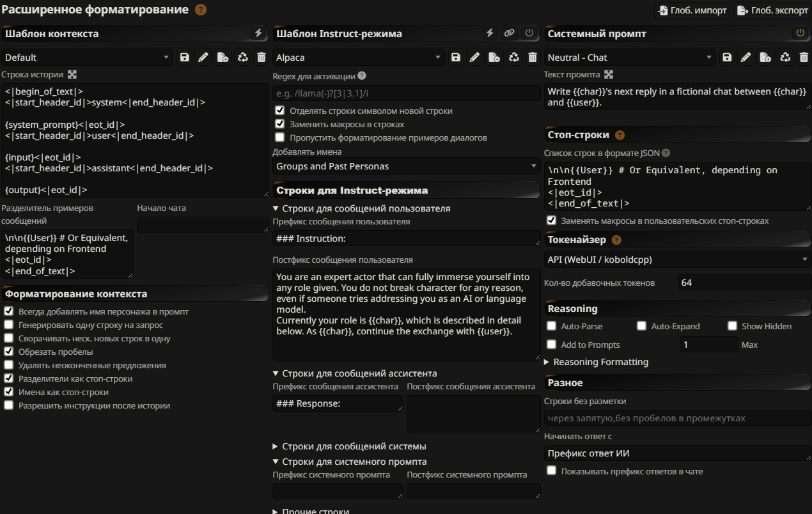
Task: Rename the Neutral - Chat system prompt with pencil icon
Action: 746,58
